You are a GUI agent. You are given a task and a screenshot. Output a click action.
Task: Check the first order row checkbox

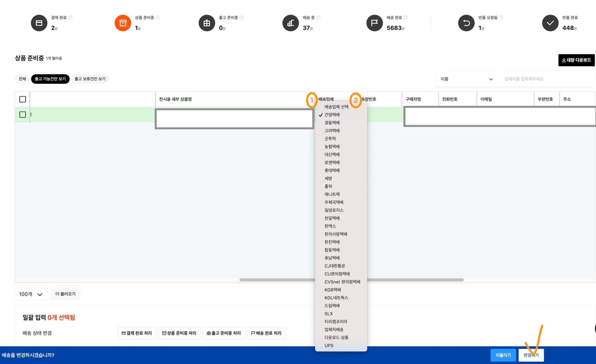coord(23,115)
